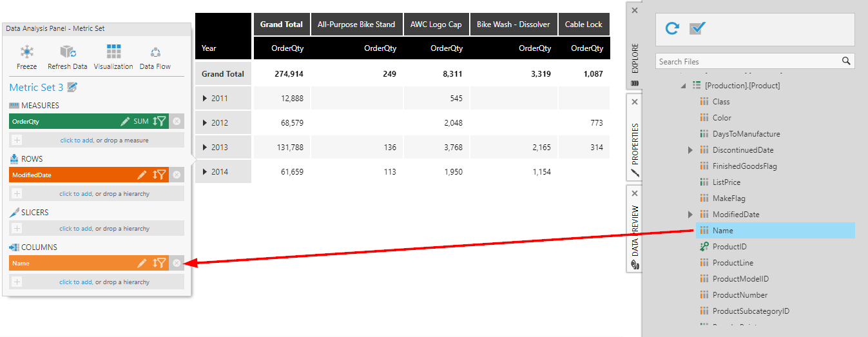This screenshot has height=337, width=868.
Task: Expand the 2011 year row
Action: [206, 99]
